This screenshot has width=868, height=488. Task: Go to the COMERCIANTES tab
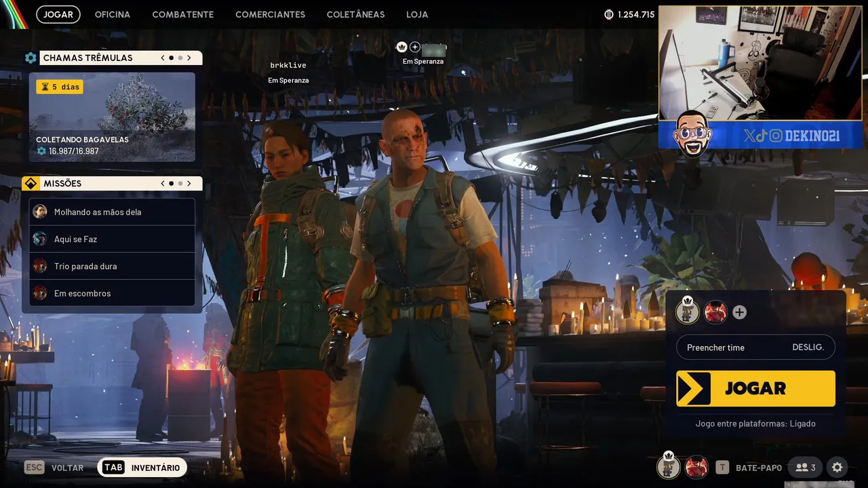[x=270, y=14]
